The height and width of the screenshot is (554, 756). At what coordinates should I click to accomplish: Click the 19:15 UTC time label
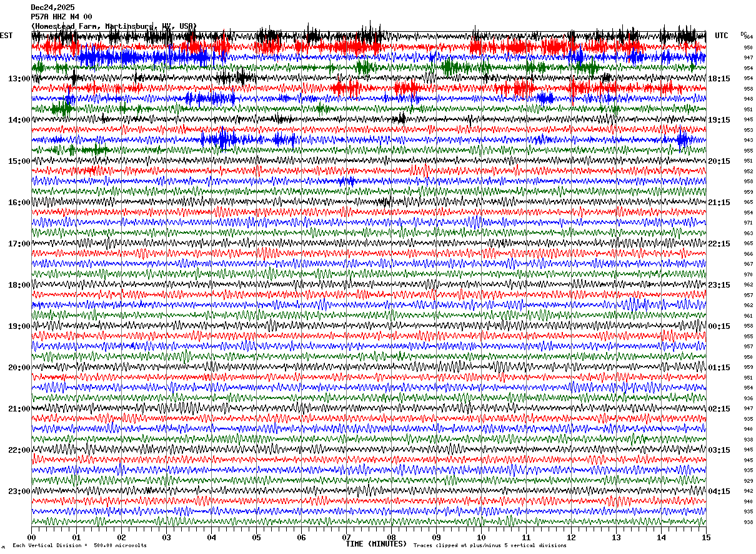pos(719,119)
